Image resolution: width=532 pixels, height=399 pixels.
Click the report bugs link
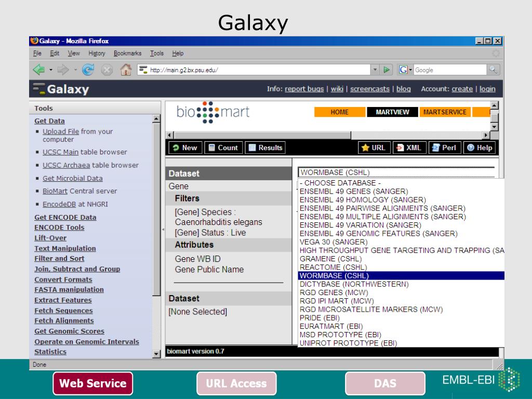[304, 89]
